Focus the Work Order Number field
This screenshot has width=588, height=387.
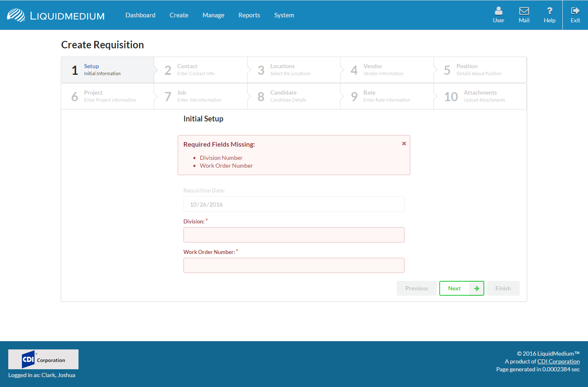pyautogui.click(x=294, y=266)
